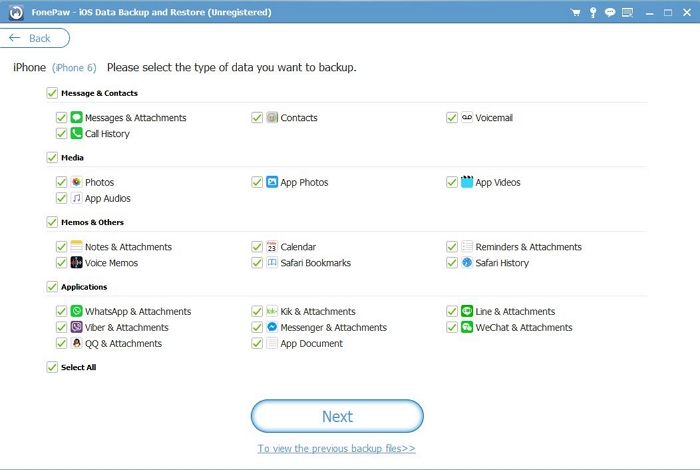Toggle the Select All checkbox
The width and height of the screenshot is (700, 470).
52,367
